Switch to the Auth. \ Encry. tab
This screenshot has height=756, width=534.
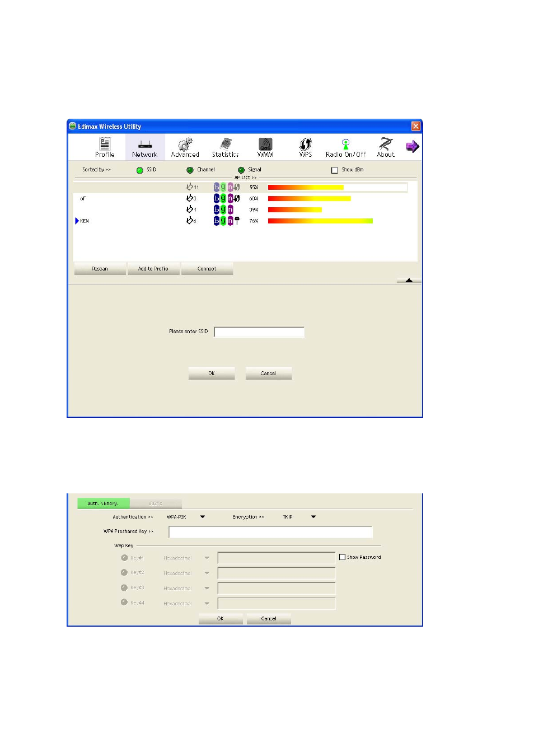tap(104, 503)
